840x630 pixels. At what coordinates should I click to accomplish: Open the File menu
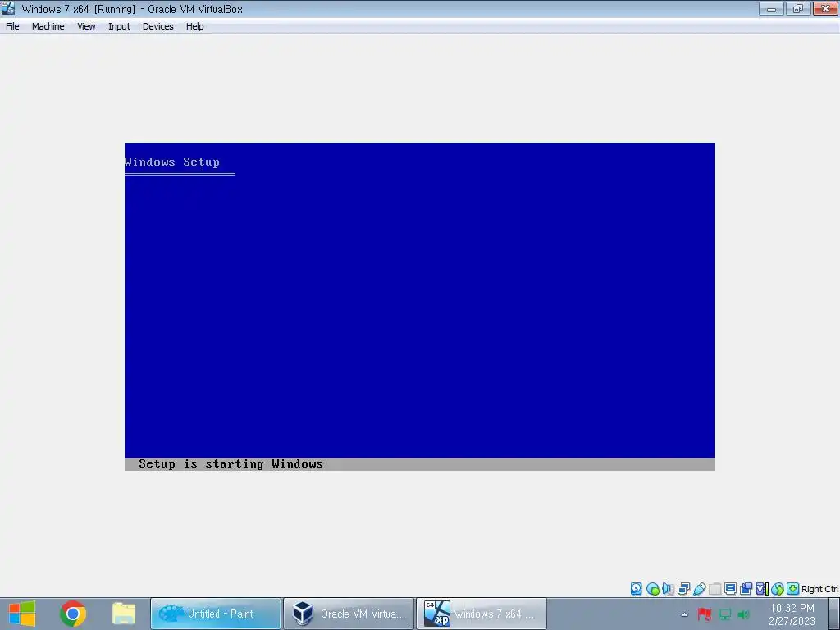[12, 26]
